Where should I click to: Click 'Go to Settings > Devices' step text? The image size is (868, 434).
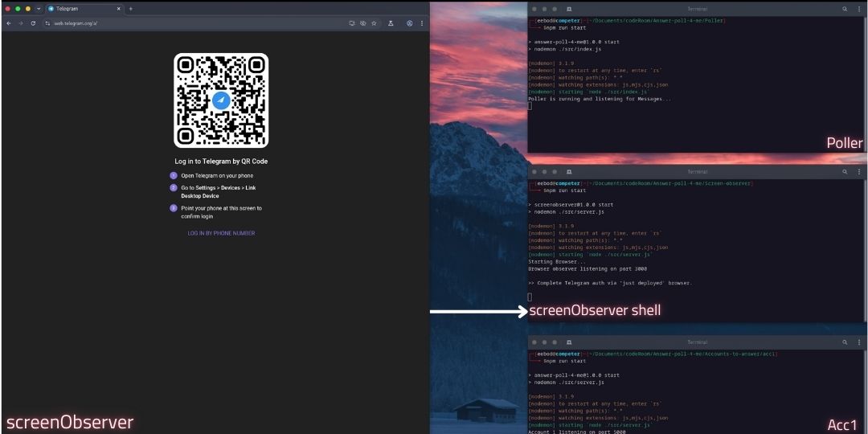pos(218,191)
